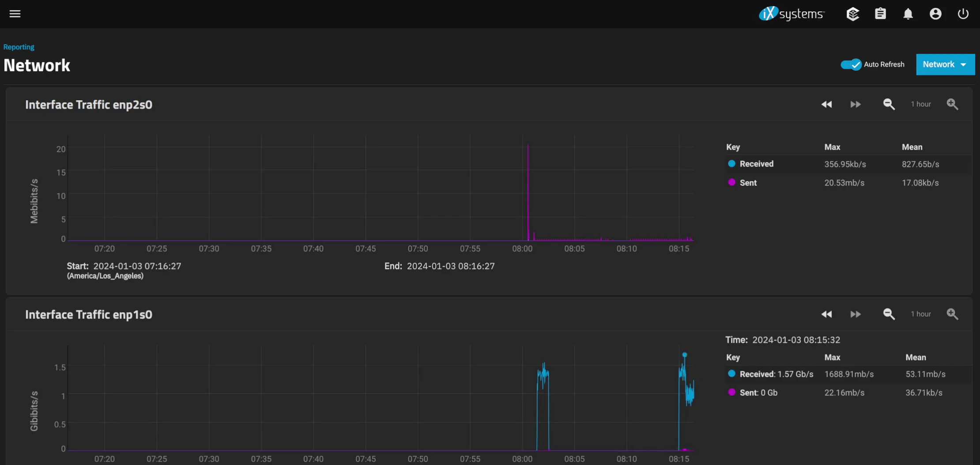Select the enp2s0 Sent max value 20.53mb/s
Viewport: 980px width, 465px height.
point(844,183)
